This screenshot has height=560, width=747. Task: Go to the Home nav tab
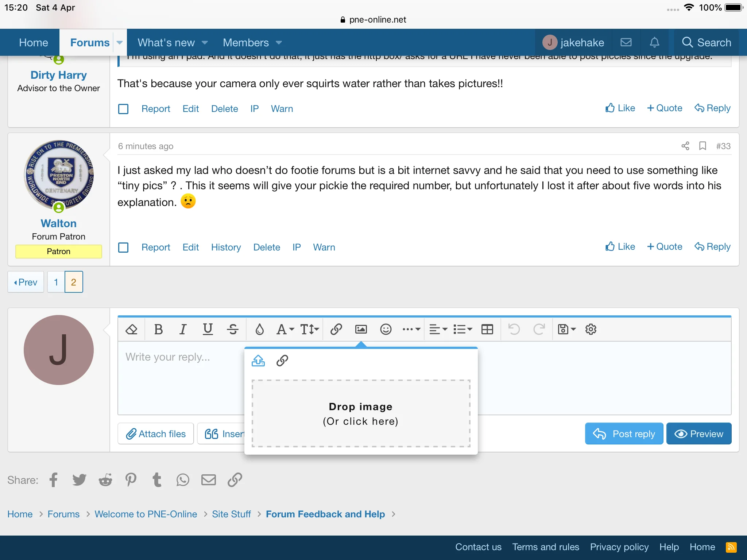tap(33, 43)
